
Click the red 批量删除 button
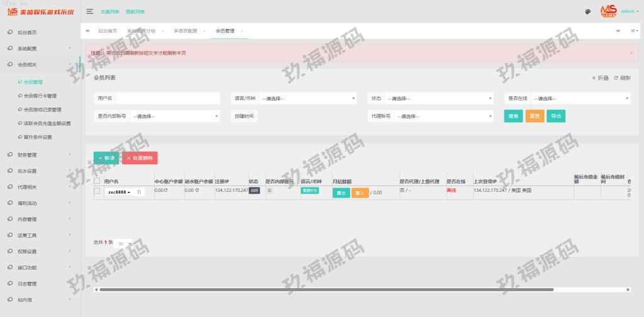[140, 158]
